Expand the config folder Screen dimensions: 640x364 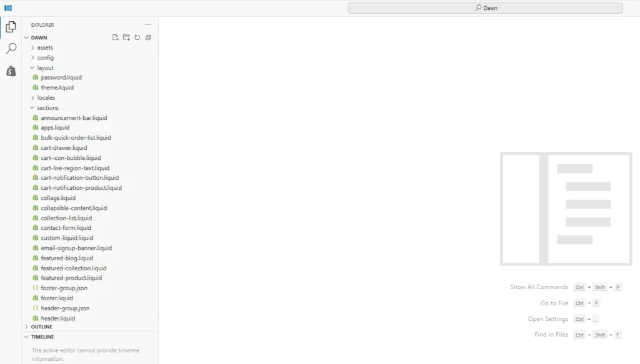[x=45, y=57]
